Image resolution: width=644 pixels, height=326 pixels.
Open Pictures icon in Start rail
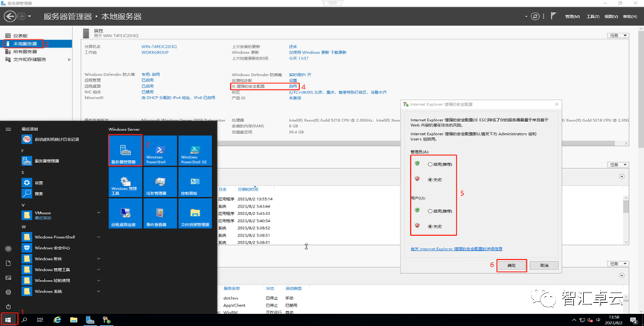(x=8, y=278)
